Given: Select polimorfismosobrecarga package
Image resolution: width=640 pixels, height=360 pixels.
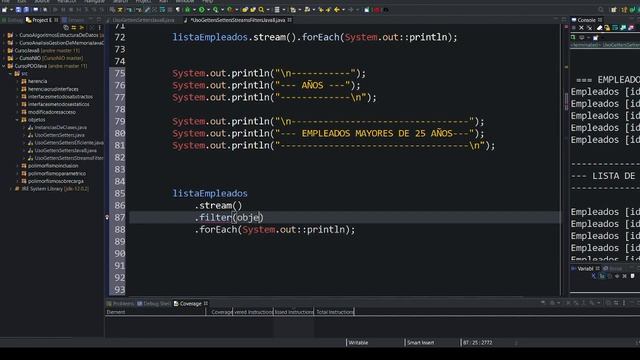Looking at the screenshot, I should pyautogui.click(x=56, y=181).
